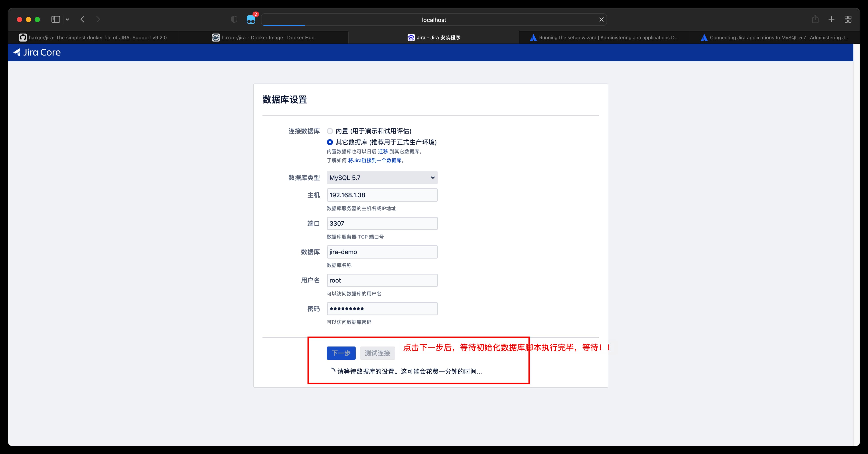Open Connecting Jira to MySQL 5.7 tab

point(775,38)
